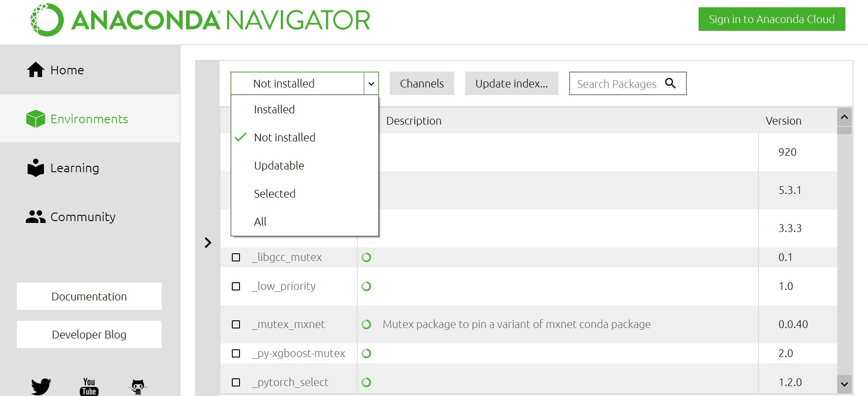The height and width of the screenshot is (396, 868).
Task: Select the _pytorch_select package name
Action: pos(290,382)
